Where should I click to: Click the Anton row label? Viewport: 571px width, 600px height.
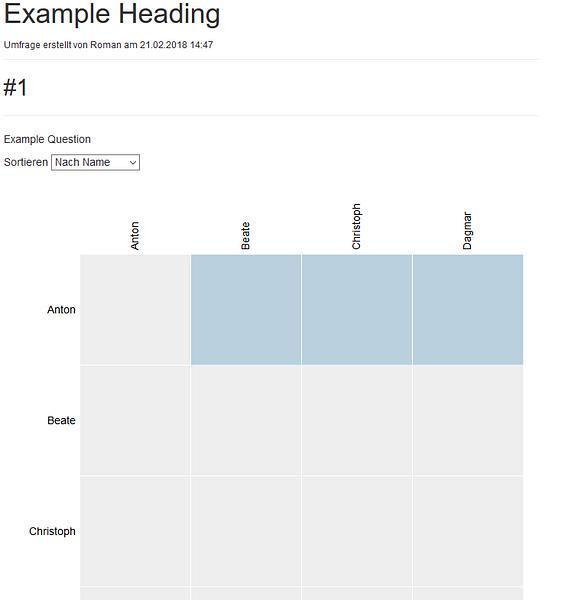(61, 310)
